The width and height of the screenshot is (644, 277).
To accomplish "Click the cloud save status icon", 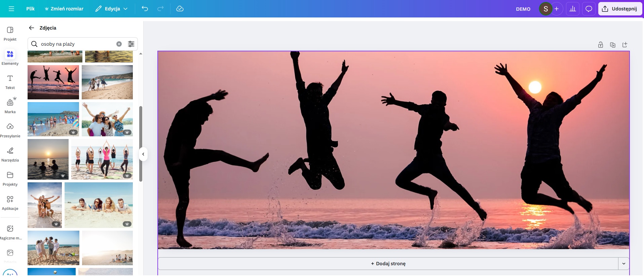I will (x=180, y=9).
